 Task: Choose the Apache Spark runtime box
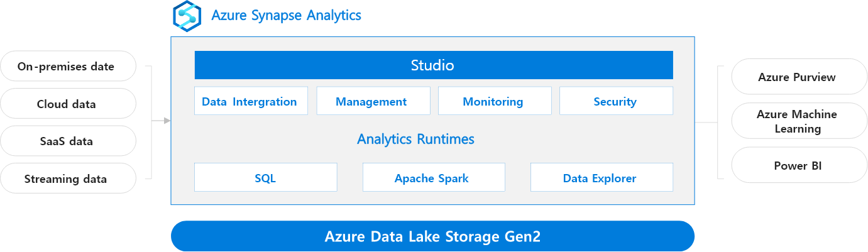tap(433, 178)
